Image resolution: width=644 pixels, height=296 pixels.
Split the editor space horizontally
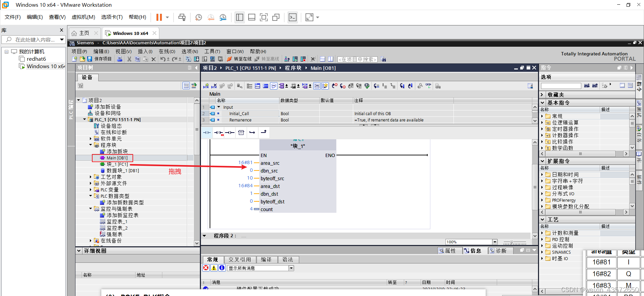[x=322, y=59]
